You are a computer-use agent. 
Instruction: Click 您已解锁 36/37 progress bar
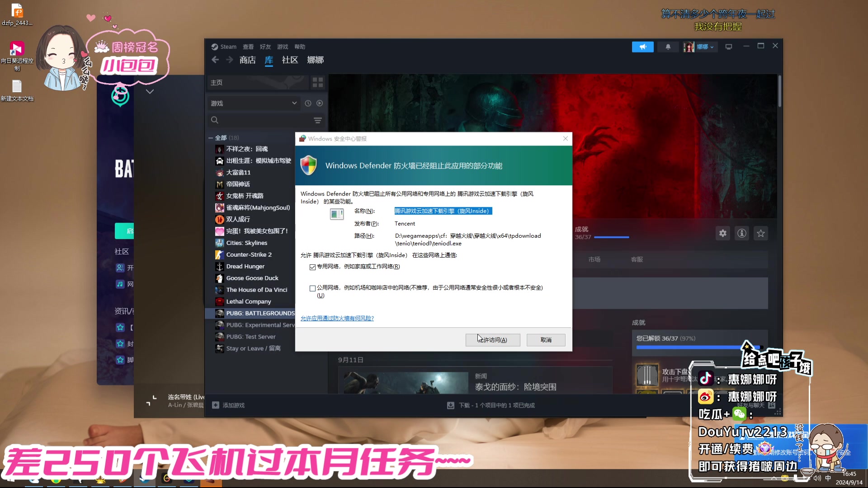[x=699, y=347]
